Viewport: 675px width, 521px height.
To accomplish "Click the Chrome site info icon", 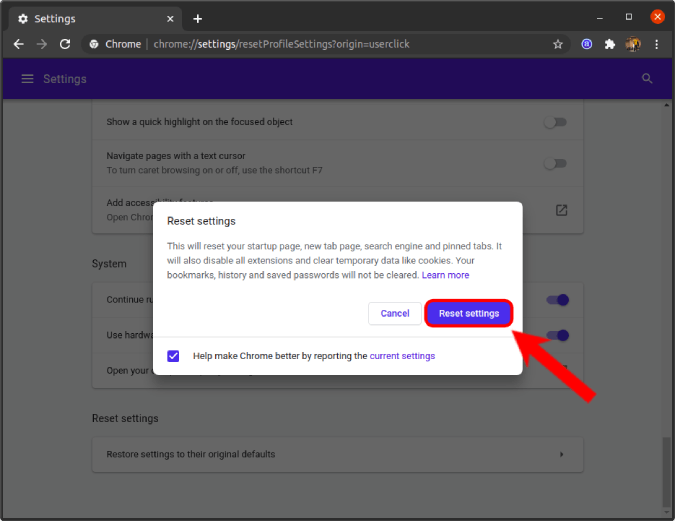I will point(94,44).
